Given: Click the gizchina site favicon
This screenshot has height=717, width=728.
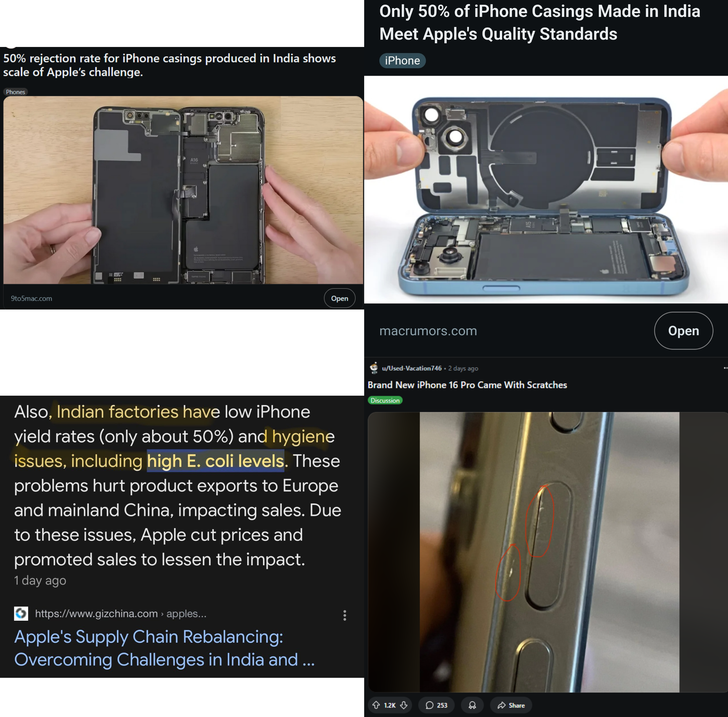Looking at the screenshot, I should tap(21, 614).
